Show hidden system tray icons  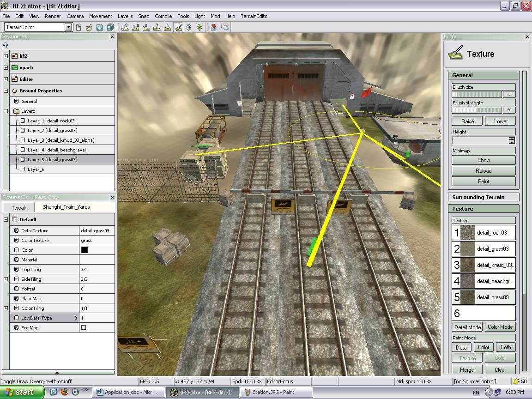(488, 392)
